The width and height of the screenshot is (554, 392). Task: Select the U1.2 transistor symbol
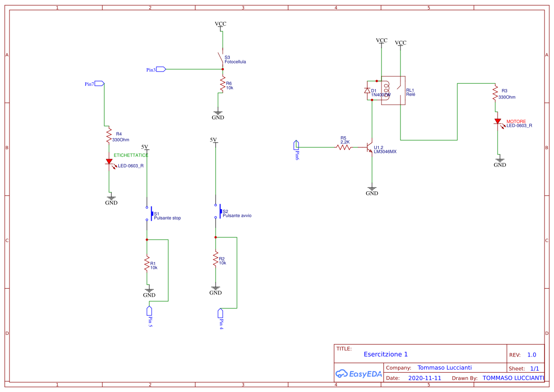click(x=369, y=148)
